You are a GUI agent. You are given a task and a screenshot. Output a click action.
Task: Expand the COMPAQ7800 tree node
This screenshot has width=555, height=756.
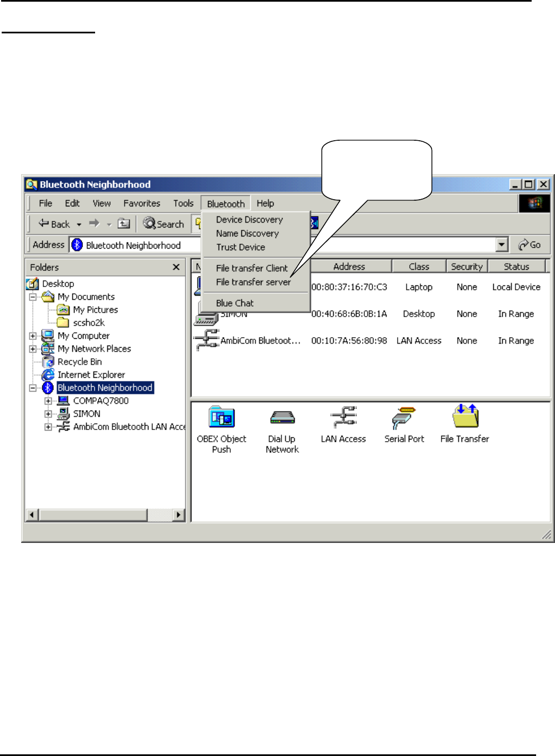[48, 401]
